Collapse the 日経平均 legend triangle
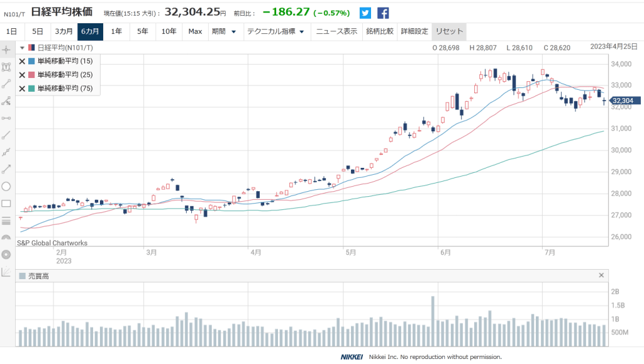This screenshot has width=644, height=364. (22, 47)
